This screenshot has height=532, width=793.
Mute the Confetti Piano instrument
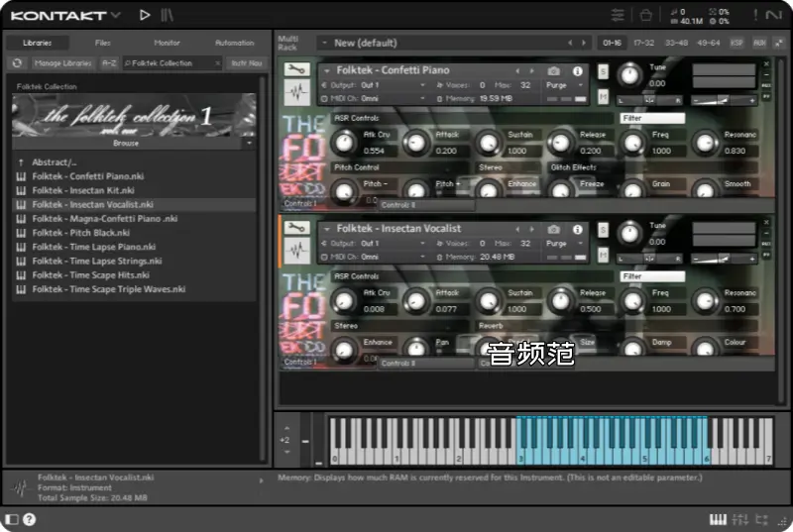[603, 96]
